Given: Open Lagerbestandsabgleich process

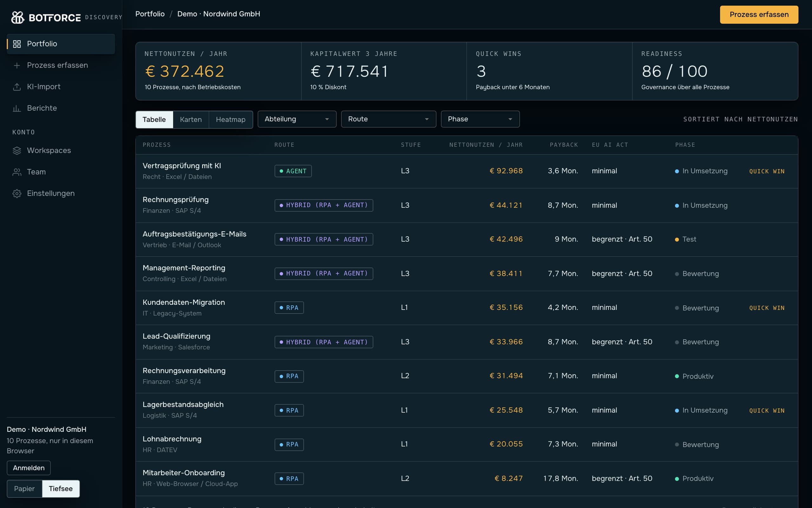Looking at the screenshot, I should click(467, 410).
